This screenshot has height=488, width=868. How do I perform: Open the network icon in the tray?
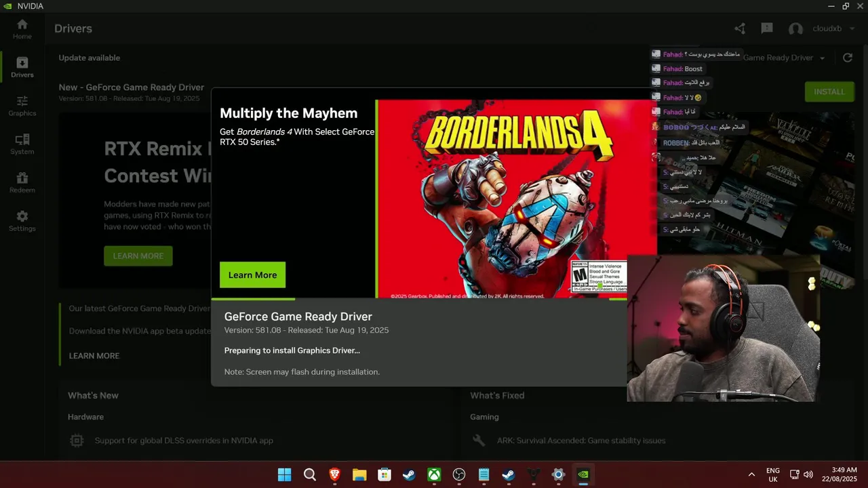[x=794, y=474]
